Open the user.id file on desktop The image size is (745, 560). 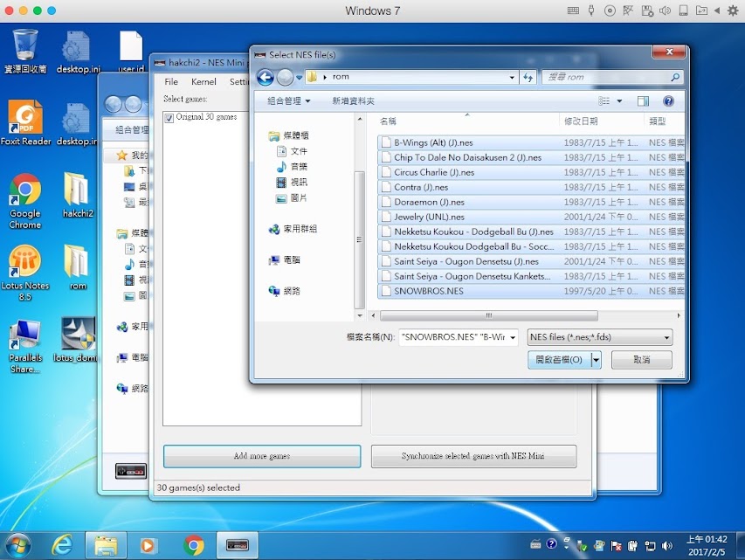coord(131,51)
